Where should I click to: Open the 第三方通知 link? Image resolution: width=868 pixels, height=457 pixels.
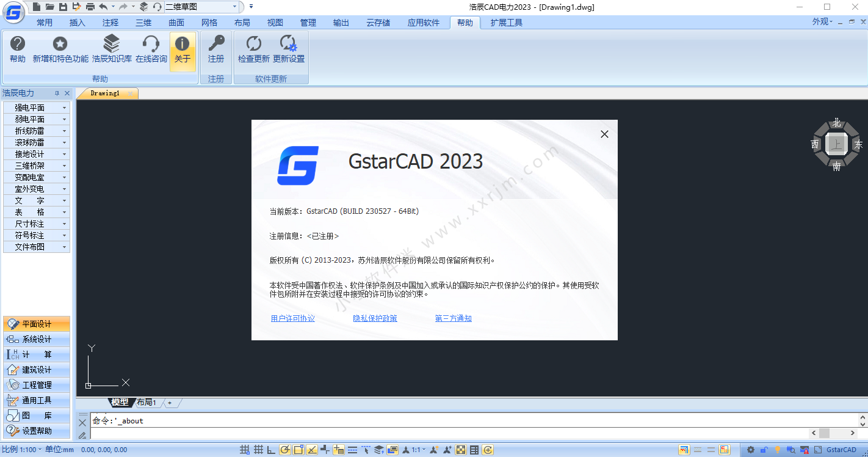coord(454,318)
